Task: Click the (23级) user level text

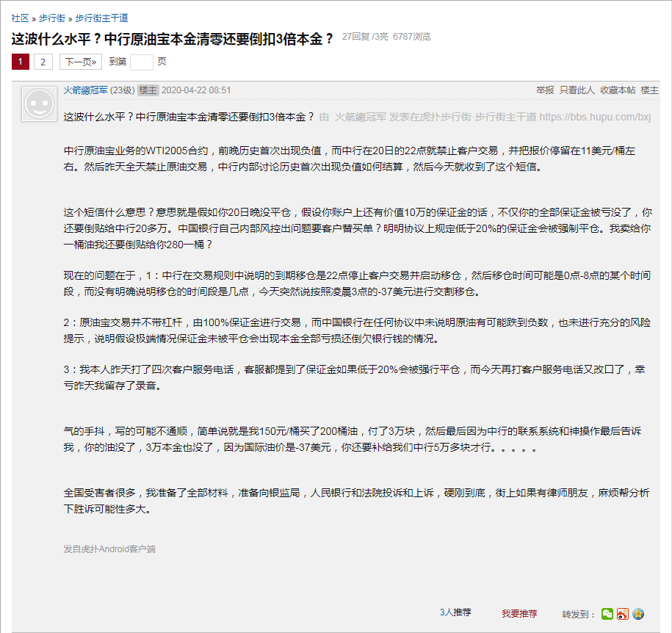Action: (x=122, y=90)
